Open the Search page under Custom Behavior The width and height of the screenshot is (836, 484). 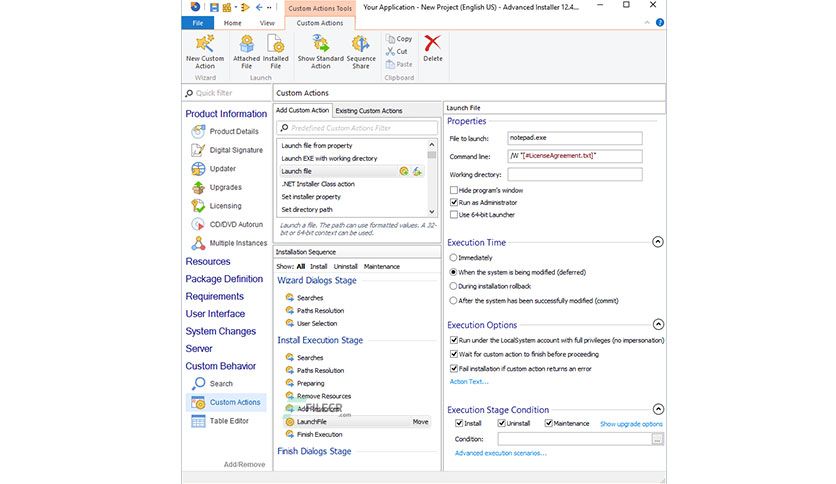212,383
